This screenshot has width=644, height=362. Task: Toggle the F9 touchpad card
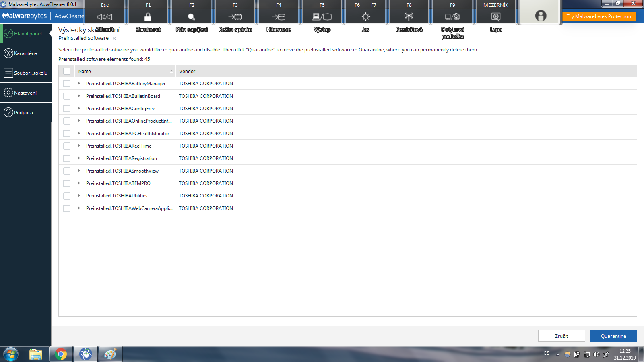(452, 12)
